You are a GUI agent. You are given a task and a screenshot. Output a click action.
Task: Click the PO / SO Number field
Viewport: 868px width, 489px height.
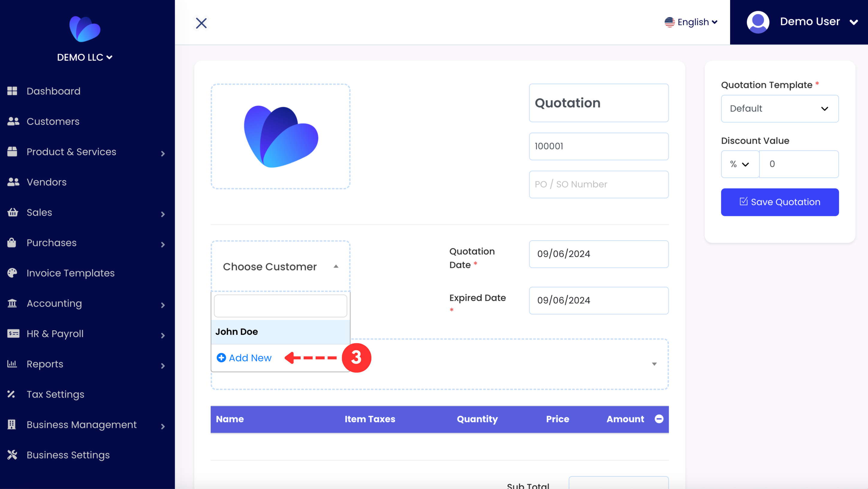(x=599, y=184)
